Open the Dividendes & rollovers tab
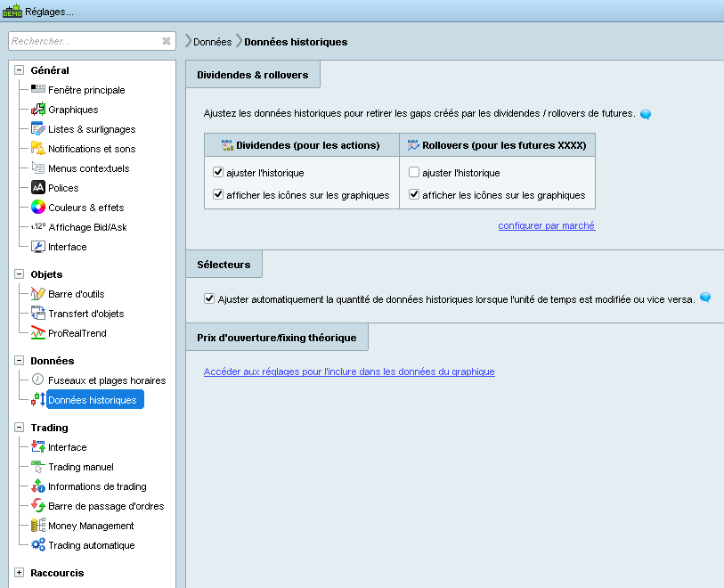 click(x=253, y=74)
